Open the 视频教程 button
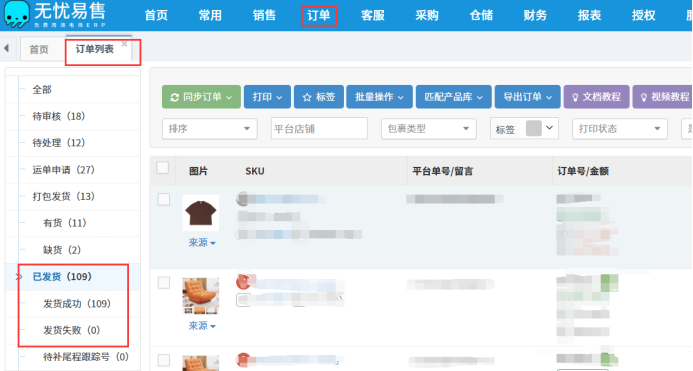Screen dimensions: 693x371 click(663, 97)
